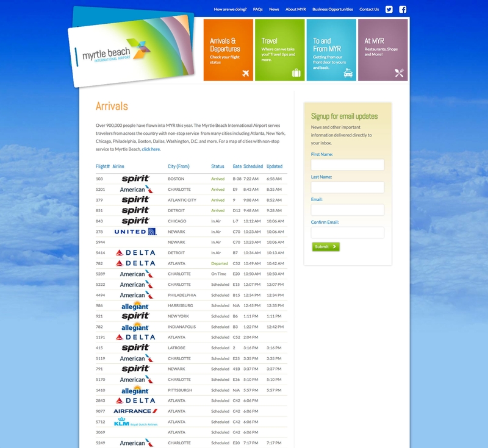Click the Gate column header
Image resolution: width=488 pixels, height=448 pixels.
(237, 166)
